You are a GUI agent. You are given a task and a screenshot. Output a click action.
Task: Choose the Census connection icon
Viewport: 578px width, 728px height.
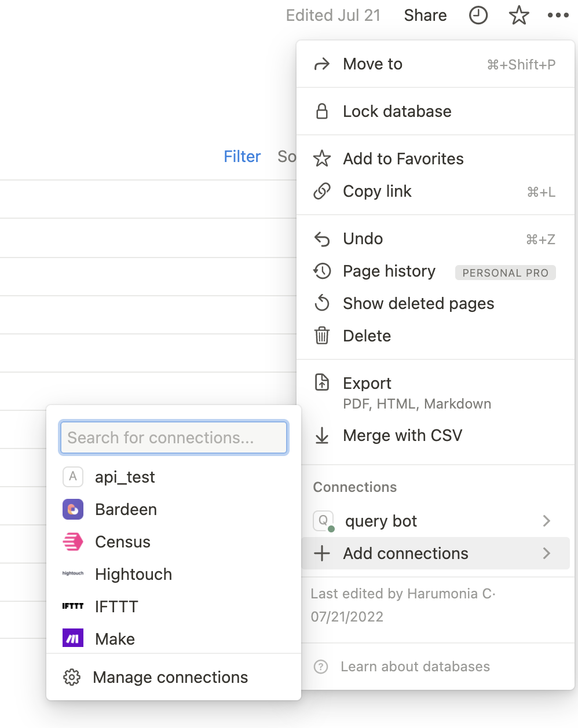[x=73, y=542]
